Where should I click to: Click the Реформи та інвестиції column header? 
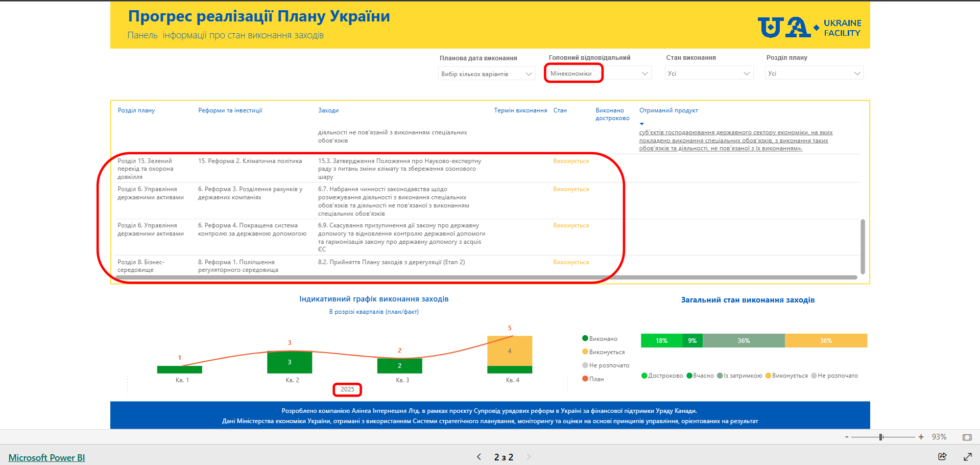(x=230, y=110)
